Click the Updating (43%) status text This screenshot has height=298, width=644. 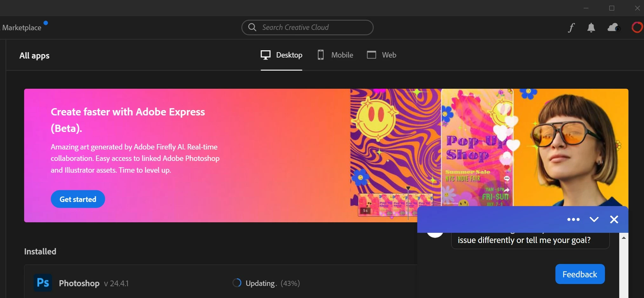273,283
